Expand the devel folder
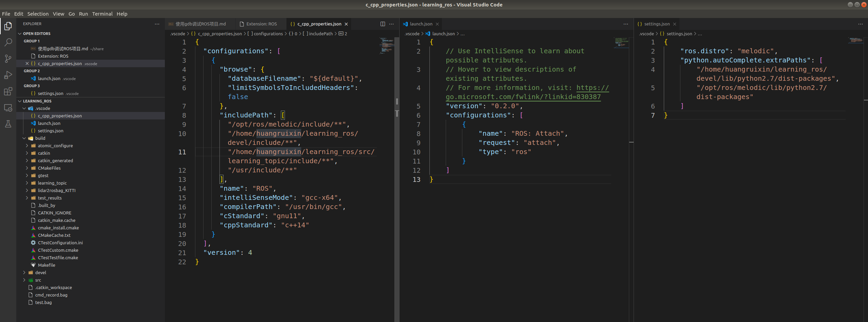Viewport: 868px width, 322px height. [x=24, y=272]
